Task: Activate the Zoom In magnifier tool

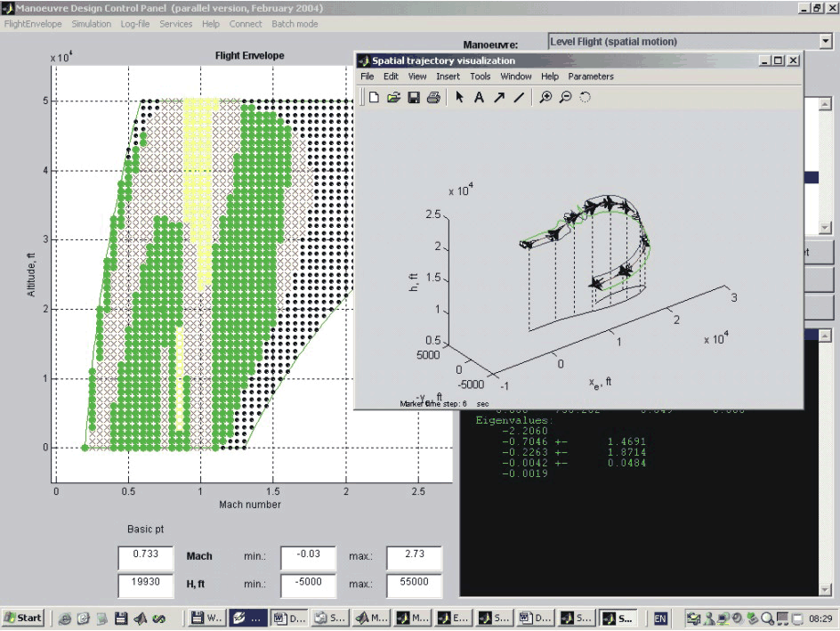Action: coord(545,98)
